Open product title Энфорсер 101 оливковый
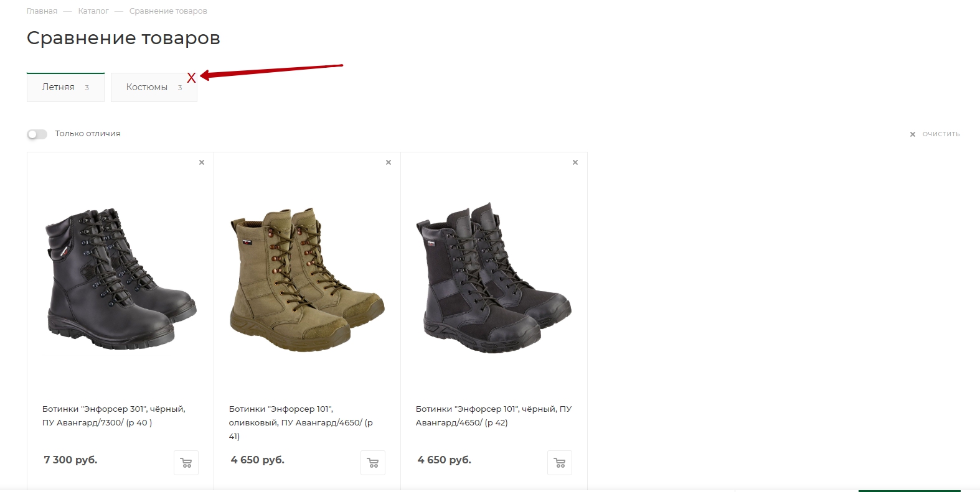 point(301,422)
